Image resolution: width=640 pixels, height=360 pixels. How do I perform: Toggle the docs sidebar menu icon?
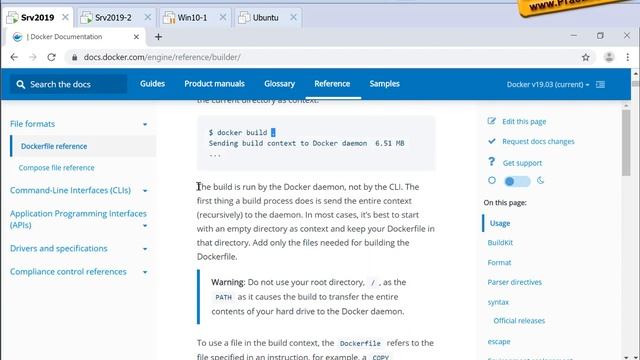click(600, 84)
